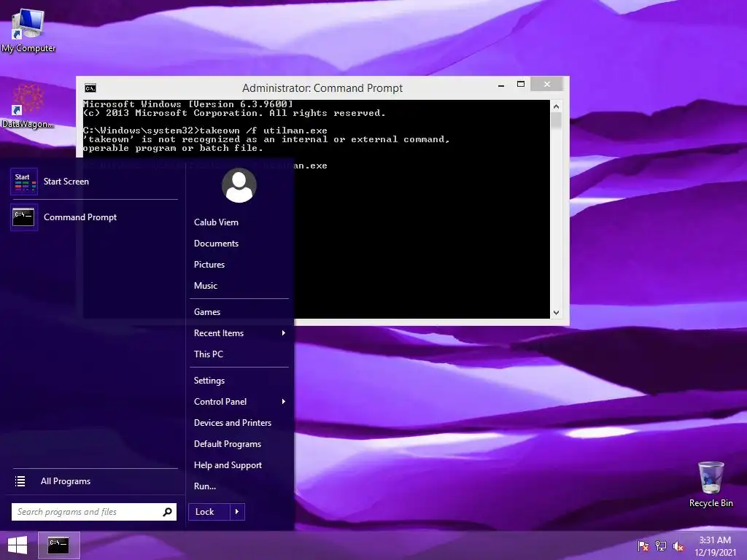Expand the Recent Items submenu arrow
This screenshot has height=560, width=747.
click(284, 332)
